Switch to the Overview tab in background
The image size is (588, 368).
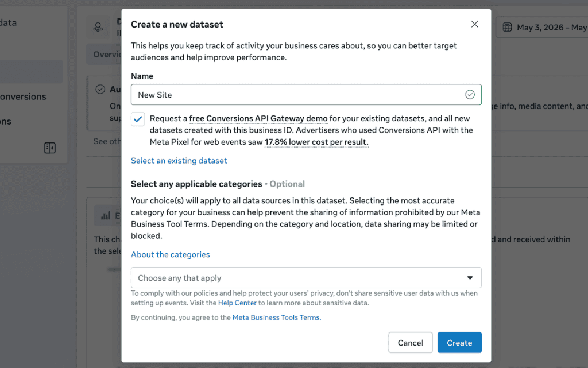click(104, 55)
